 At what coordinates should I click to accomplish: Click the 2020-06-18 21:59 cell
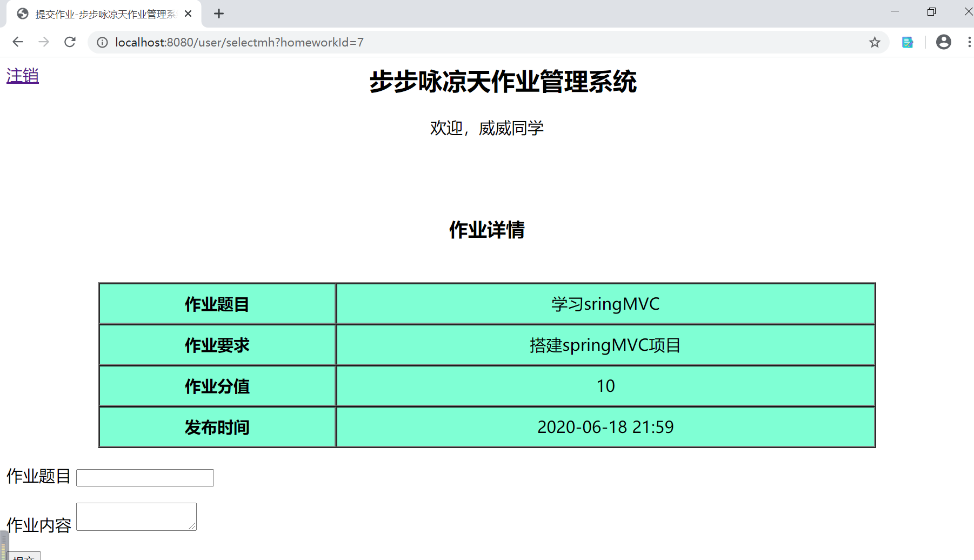tap(605, 427)
